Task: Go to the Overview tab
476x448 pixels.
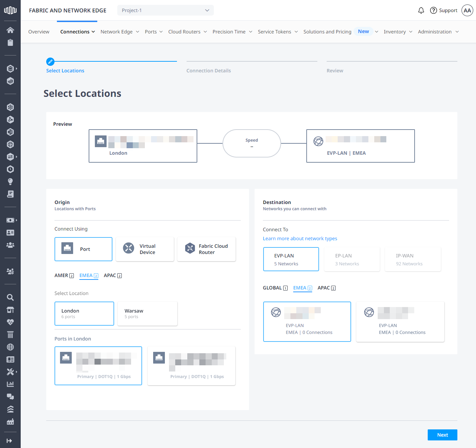Action: pos(39,32)
